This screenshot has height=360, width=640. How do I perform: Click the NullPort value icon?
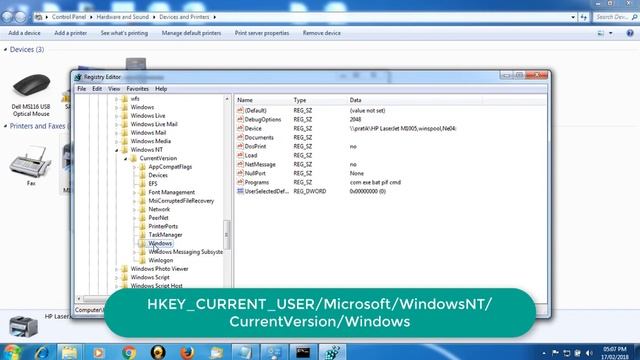(240, 173)
